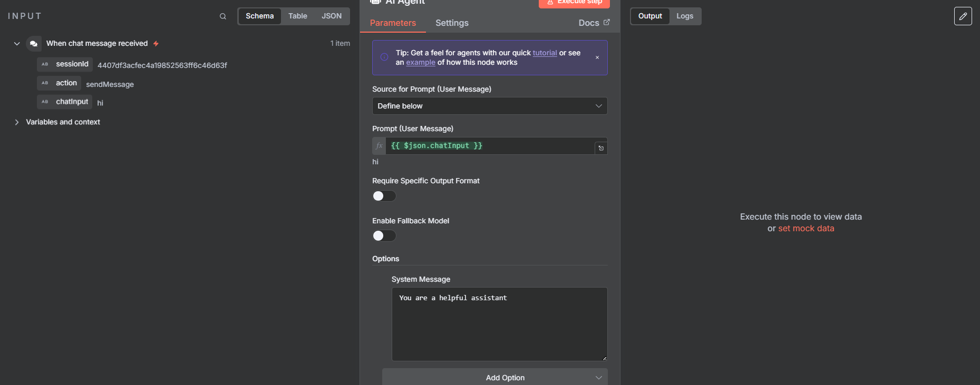Click the search icon in Input panel

point(223,16)
